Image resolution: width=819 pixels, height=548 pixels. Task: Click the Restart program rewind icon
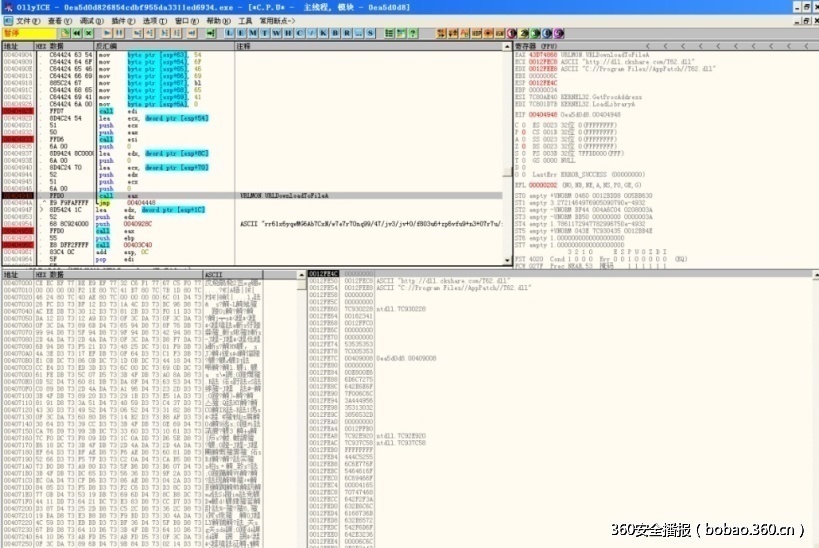click(x=77, y=33)
